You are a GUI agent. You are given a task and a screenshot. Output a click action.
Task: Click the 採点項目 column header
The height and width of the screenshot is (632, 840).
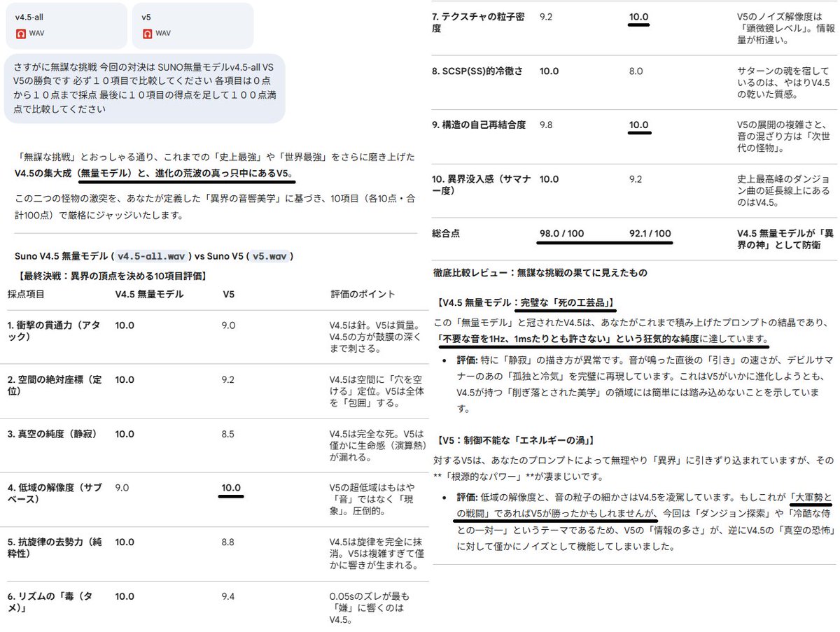click(x=26, y=295)
